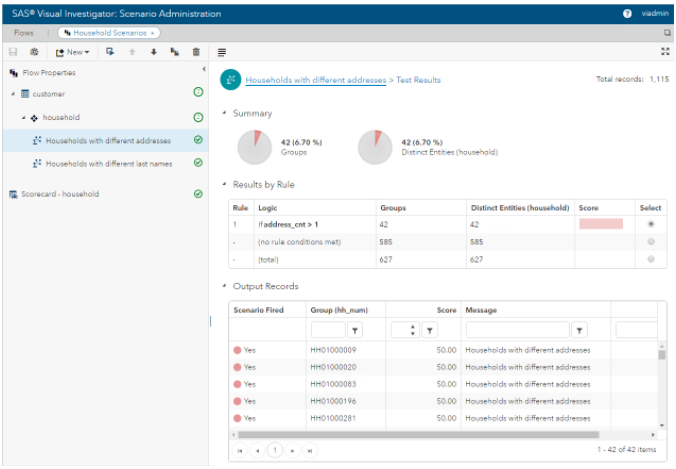Click the help question mark icon

[627, 13]
